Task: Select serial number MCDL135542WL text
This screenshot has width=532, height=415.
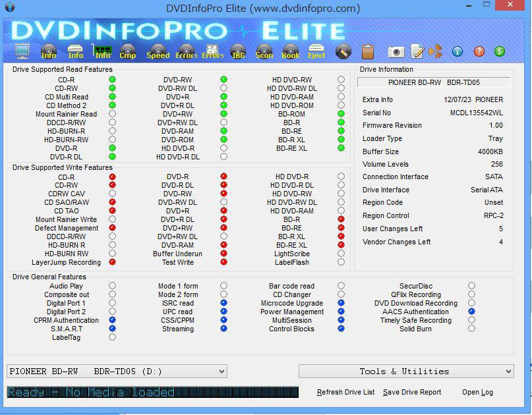Action: pos(477,113)
